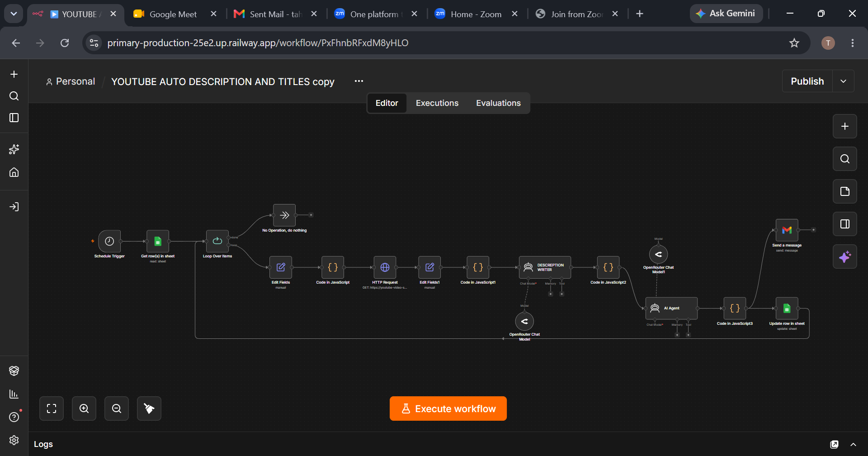Expand the Publish dropdown arrow
The width and height of the screenshot is (868, 456).
pyautogui.click(x=843, y=81)
